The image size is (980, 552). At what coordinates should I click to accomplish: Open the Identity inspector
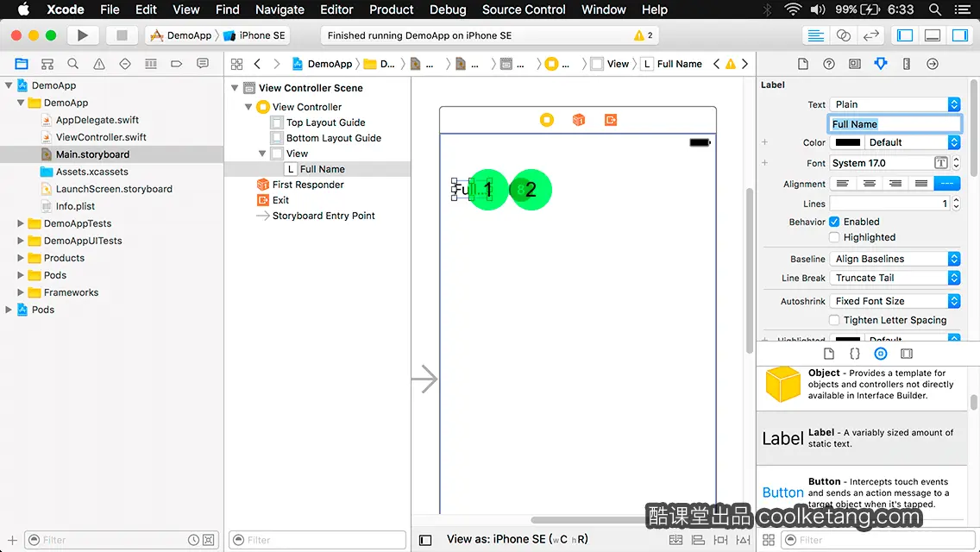tap(854, 64)
